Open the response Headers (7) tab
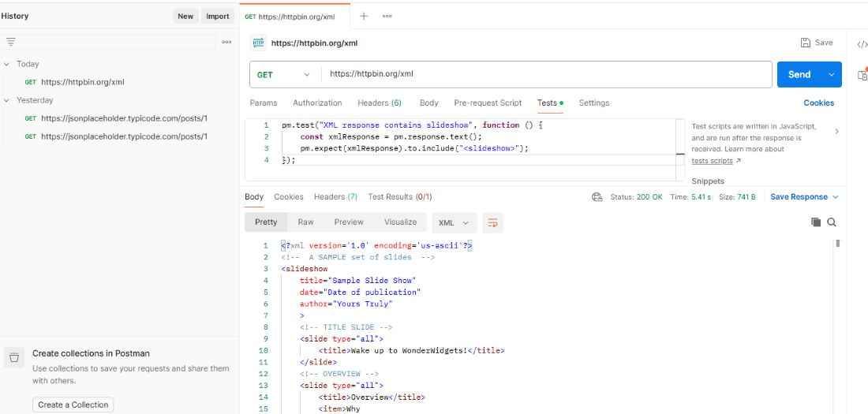This screenshot has height=414, width=868. 335,197
